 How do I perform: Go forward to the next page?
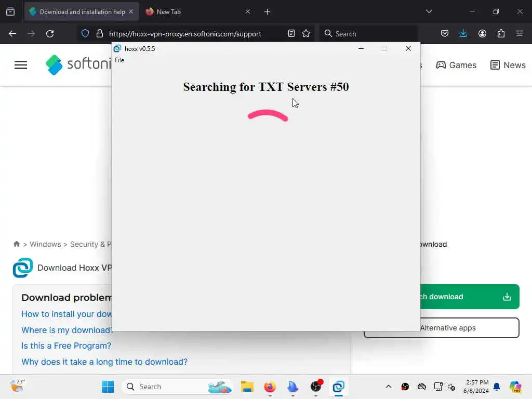click(x=31, y=34)
